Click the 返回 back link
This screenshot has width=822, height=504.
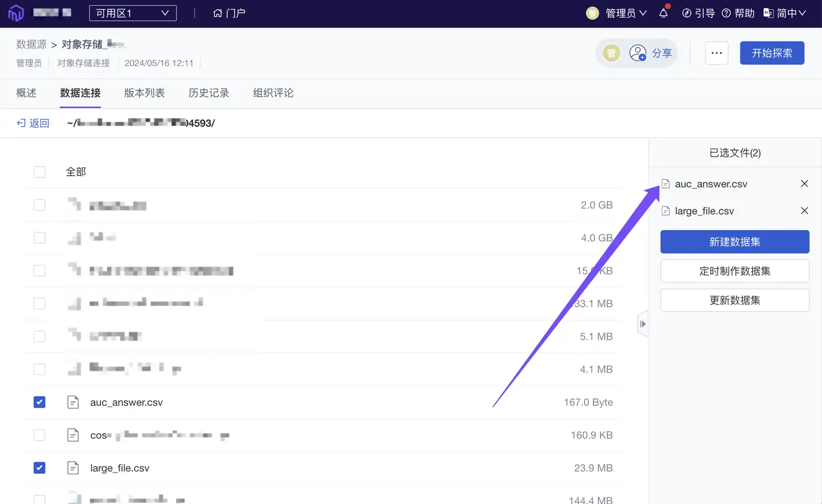tap(33, 123)
